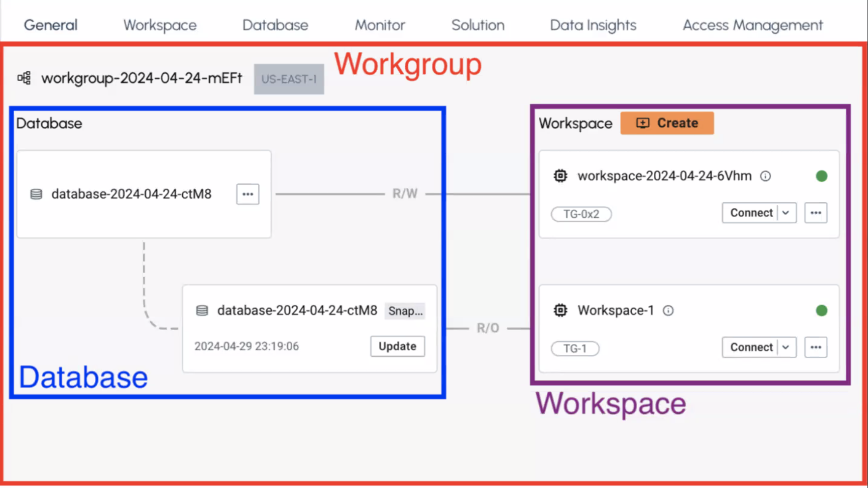Switch to the Monitor tab
The height and width of the screenshot is (488, 868).
point(380,25)
